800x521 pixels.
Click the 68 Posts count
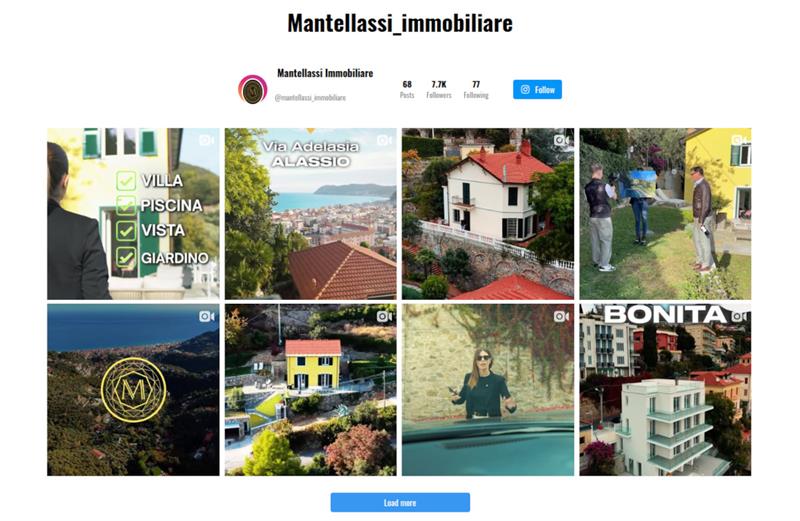(x=407, y=89)
